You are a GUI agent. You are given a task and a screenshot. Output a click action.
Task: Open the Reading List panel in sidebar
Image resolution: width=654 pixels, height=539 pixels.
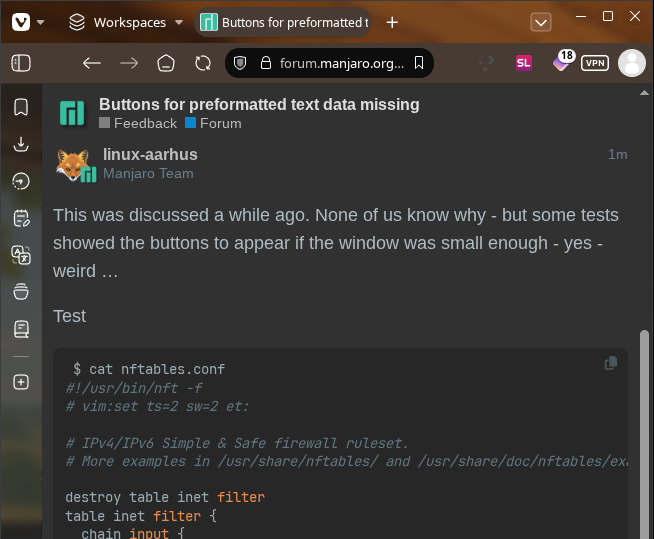[21, 329]
